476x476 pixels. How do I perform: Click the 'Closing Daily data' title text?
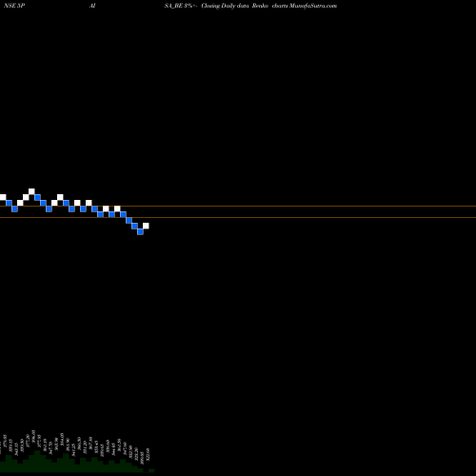pos(225,6)
